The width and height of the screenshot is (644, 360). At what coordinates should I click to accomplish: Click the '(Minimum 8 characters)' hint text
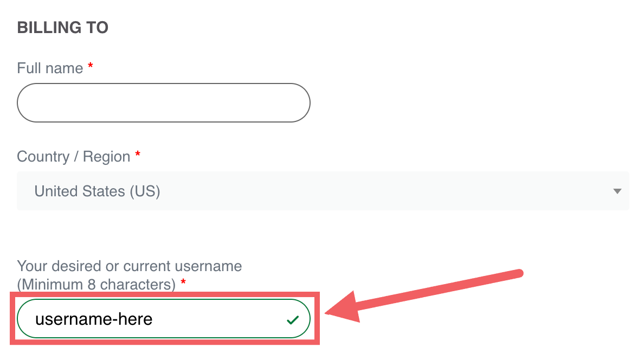96,284
